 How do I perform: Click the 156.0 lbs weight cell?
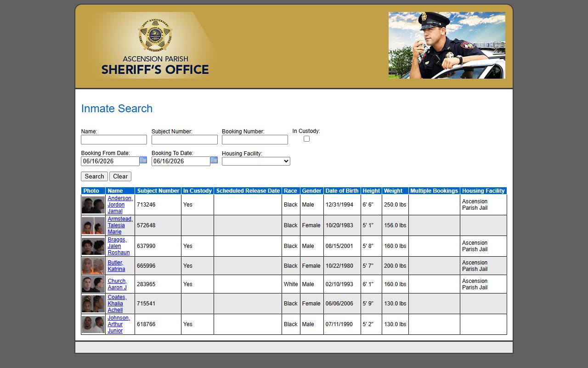click(395, 225)
